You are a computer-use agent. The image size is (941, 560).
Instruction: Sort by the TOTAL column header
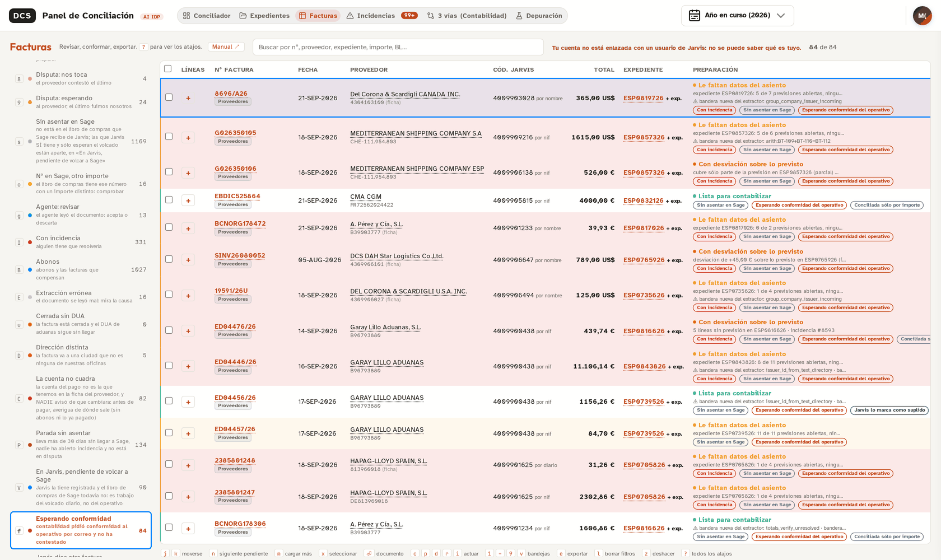604,69
